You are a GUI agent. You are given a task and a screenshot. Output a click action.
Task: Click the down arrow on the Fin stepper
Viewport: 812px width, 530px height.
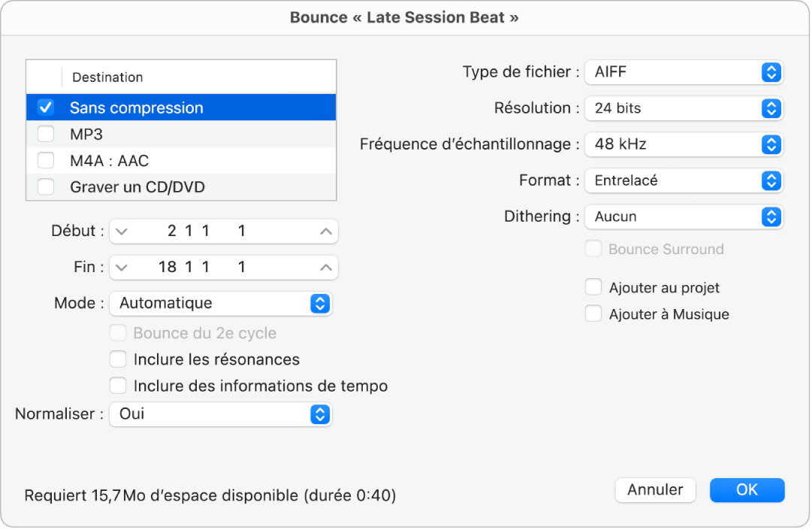[121, 267]
